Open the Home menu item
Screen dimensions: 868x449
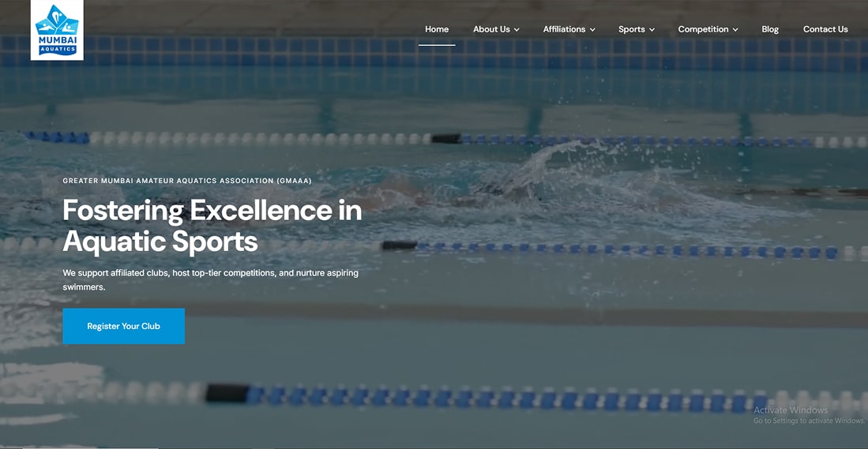tap(437, 29)
